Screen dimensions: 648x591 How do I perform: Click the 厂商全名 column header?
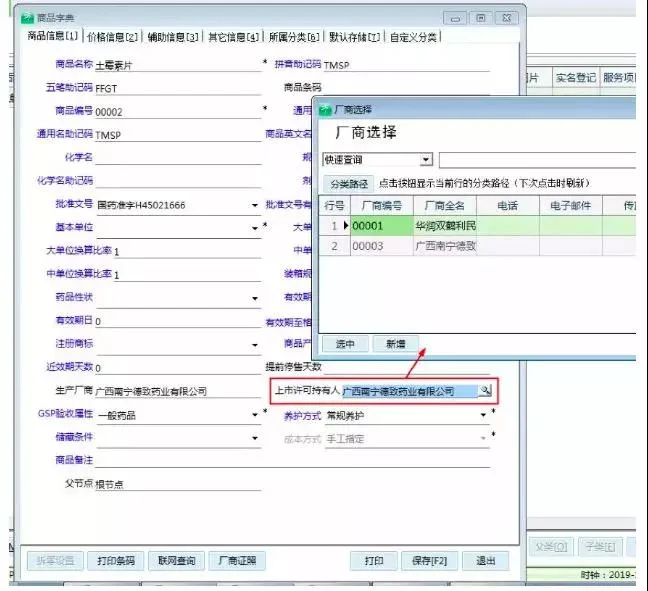[x=445, y=205]
